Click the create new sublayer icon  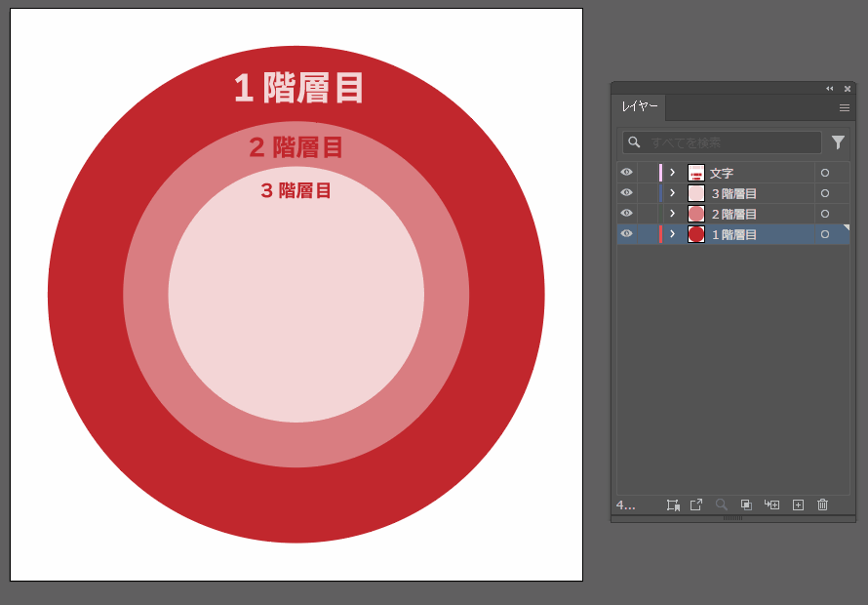tap(771, 504)
